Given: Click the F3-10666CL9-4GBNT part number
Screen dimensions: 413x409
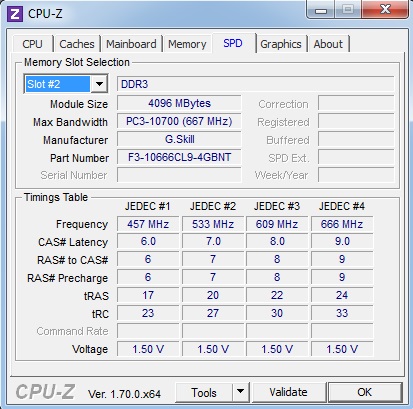Looking at the screenshot, I should (x=179, y=157).
